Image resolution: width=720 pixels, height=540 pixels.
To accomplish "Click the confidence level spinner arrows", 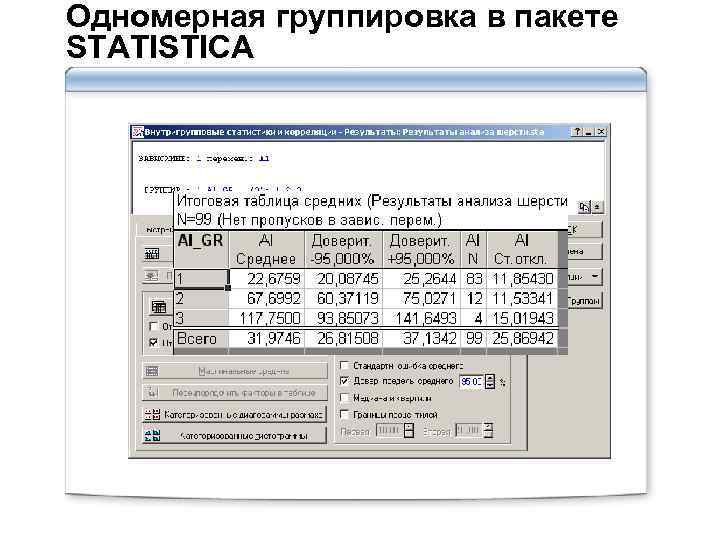I will click(x=490, y=382).
